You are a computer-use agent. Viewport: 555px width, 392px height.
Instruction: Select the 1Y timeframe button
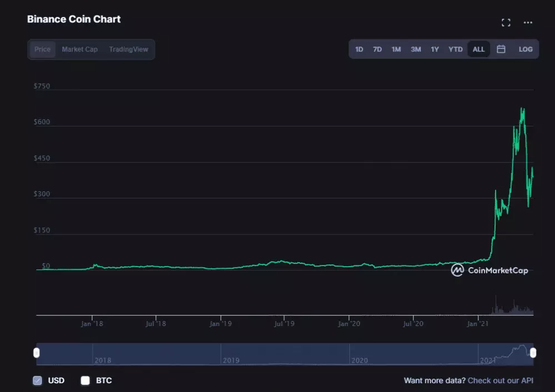pos(435,49)
